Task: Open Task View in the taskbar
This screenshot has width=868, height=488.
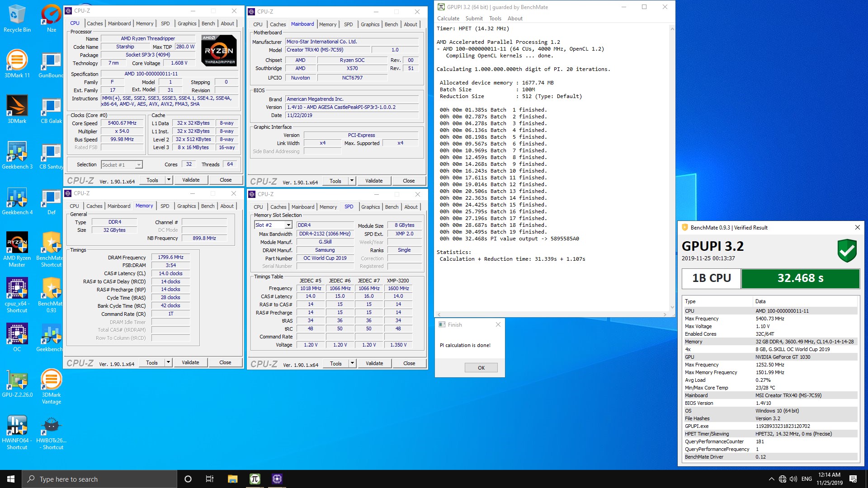Action: 210,479
